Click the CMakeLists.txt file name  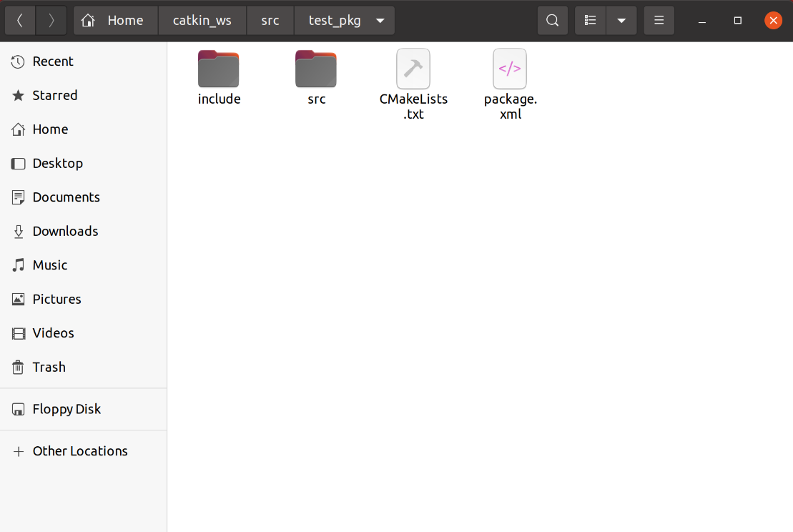414,107
